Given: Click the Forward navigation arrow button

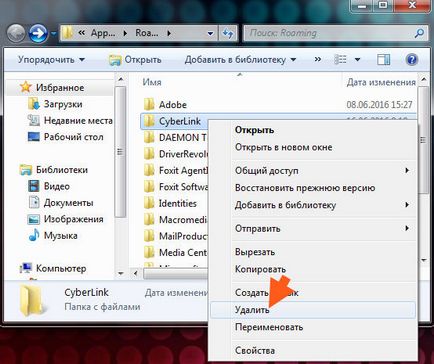Looking at the screenshot, I should point(38,33).
